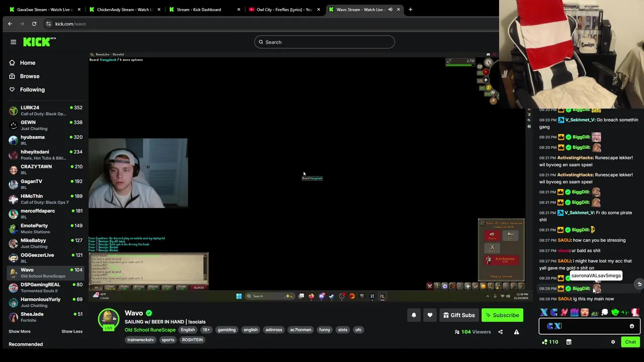Open chat settings gear
The width and height of the screenshot is (644, 362).
[x=613, y=342]
